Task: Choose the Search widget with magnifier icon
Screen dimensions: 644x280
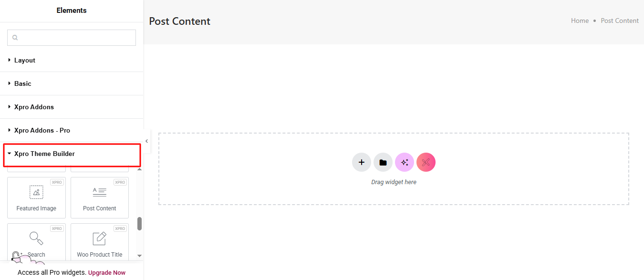Action: tap(36, 243)
